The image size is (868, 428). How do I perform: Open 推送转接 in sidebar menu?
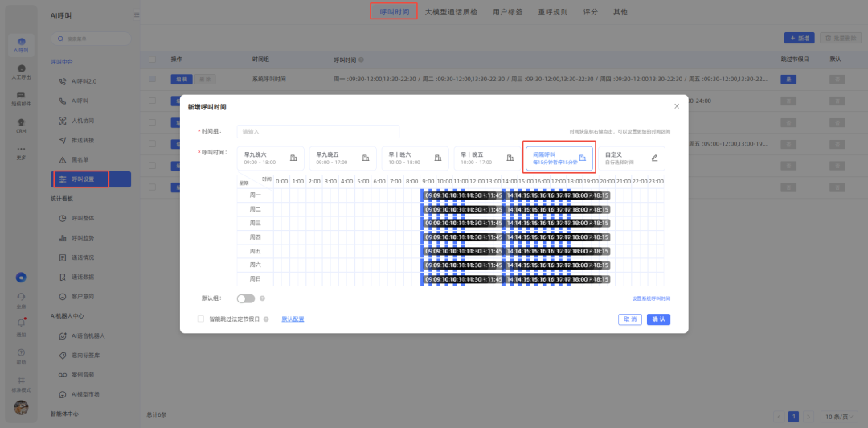pyautogui.click(x=83, y=140)
